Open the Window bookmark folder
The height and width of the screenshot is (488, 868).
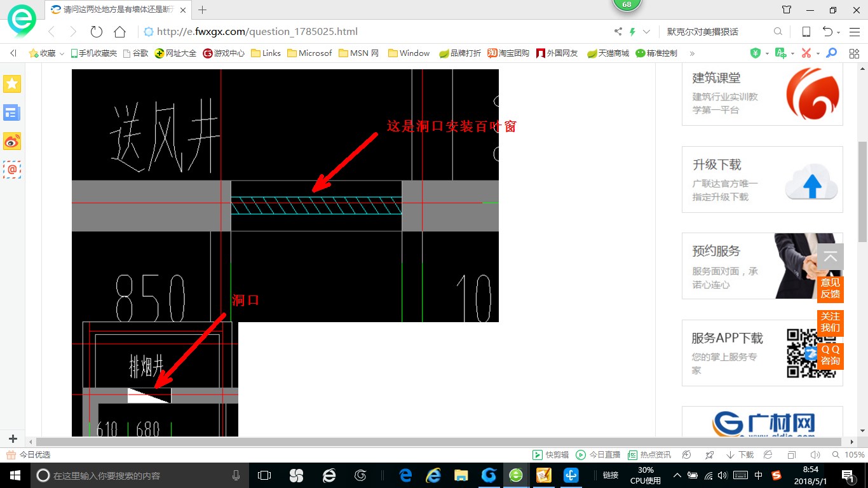[409, 53]
